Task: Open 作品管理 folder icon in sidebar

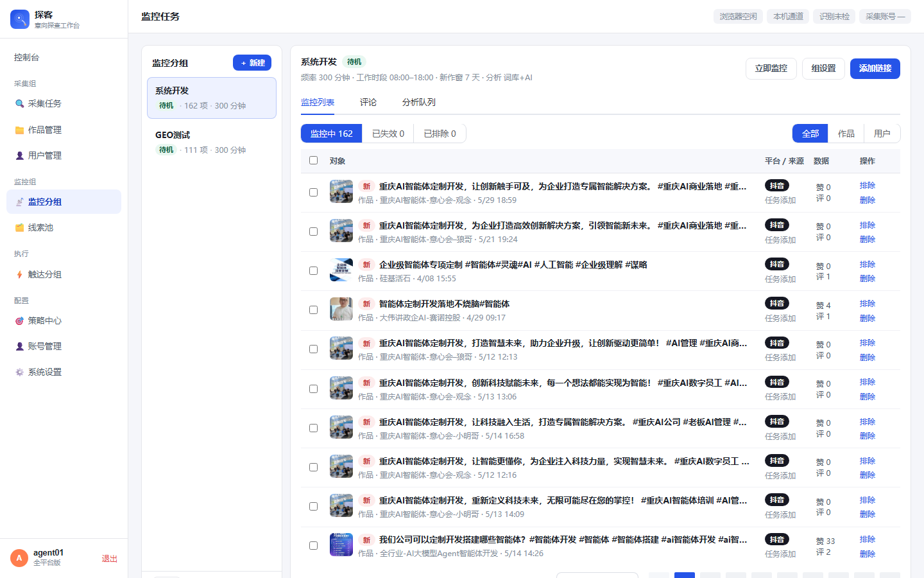Action: 19,130
